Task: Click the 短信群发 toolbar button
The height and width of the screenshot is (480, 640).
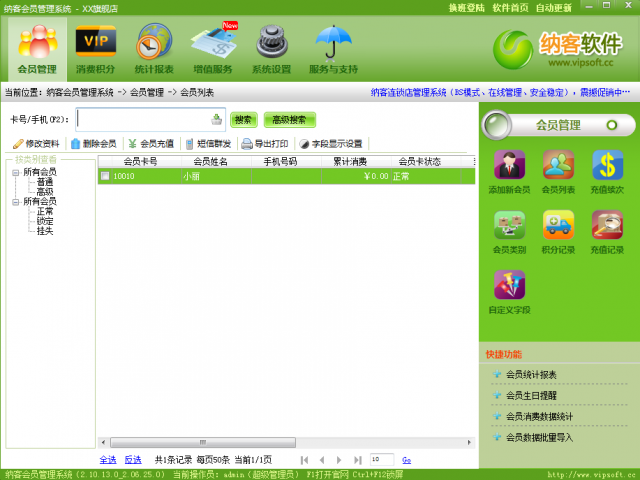Action: pyautogui.click(x=209, y=144)
